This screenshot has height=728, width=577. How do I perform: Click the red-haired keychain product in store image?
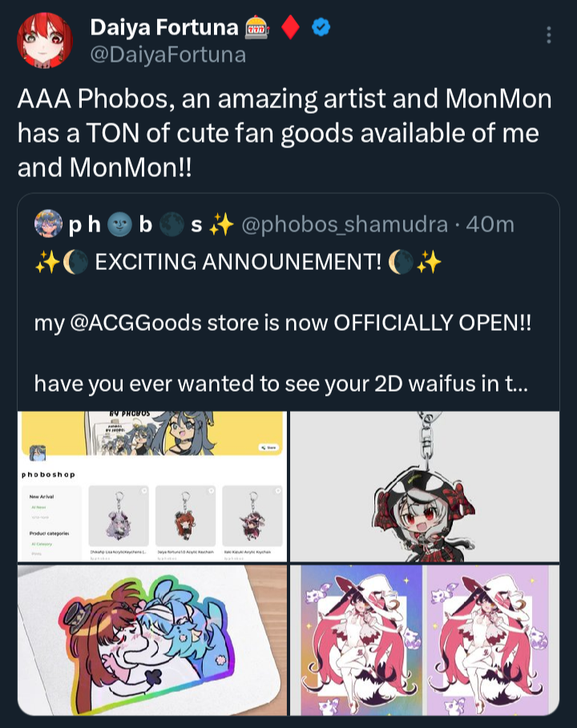(x=185, y=517)
